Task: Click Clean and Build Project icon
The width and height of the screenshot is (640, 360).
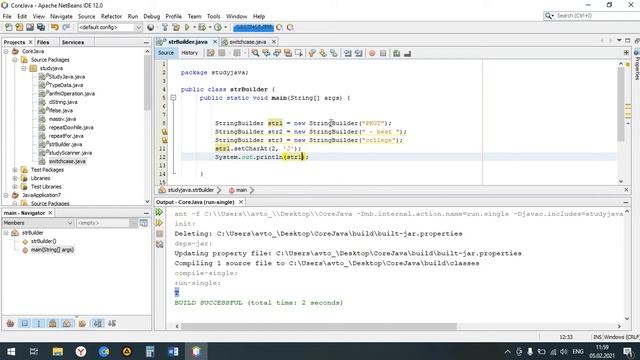Action: click(x=176, y=27)
